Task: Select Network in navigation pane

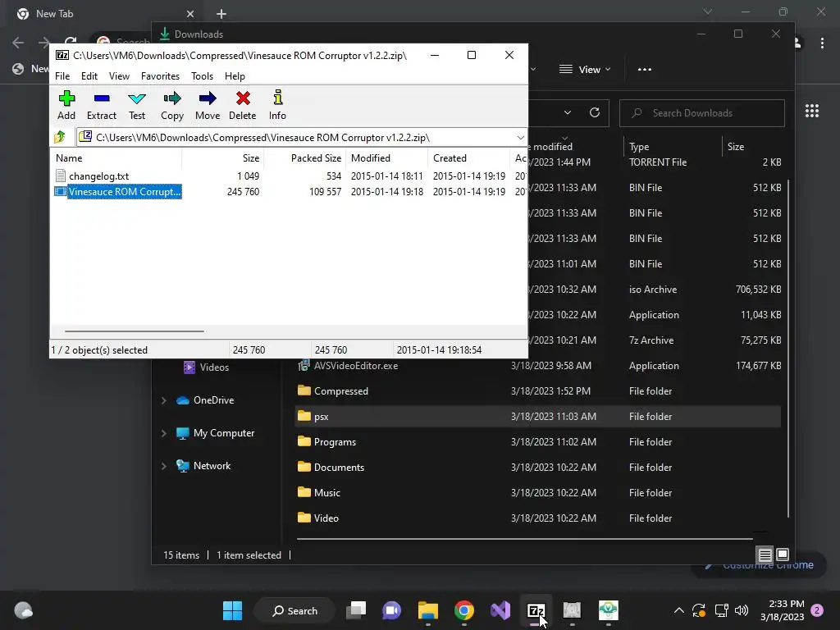Action: (204, 466)
